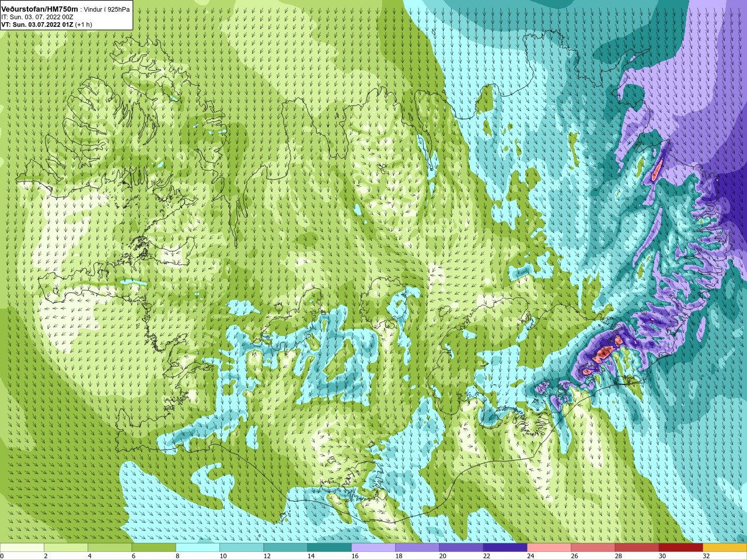This screenshot has width=747, height=560.
Task: Click the 2–4 light green legend swatch
Action: 66,547
